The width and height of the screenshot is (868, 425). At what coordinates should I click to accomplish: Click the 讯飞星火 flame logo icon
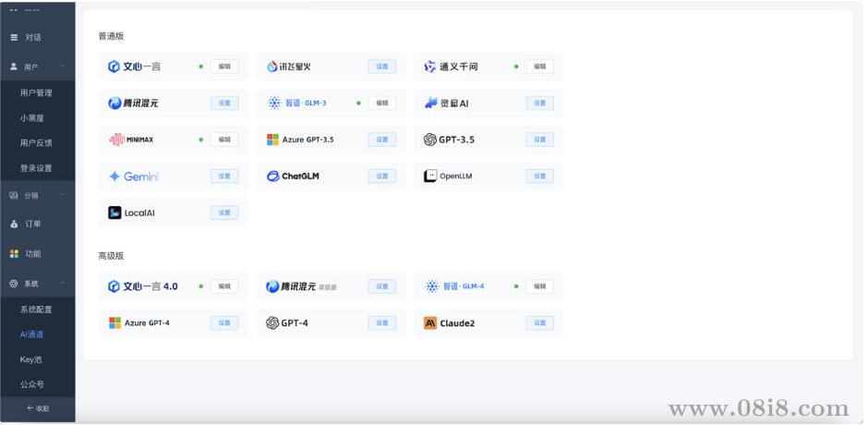point(271,67)
